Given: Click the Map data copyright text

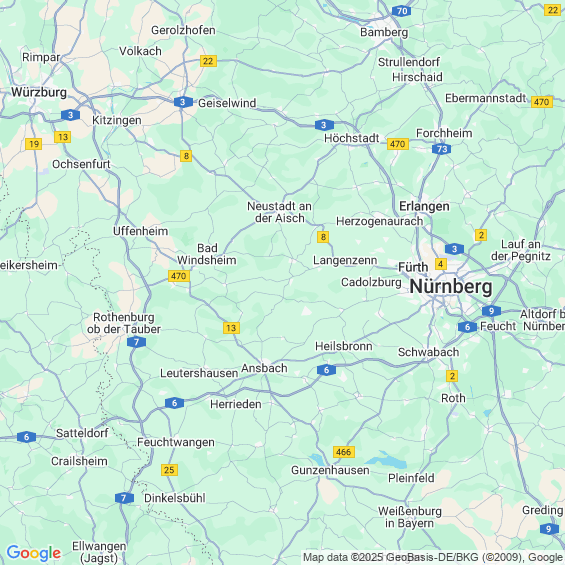Looking at the screenshot, I should [x=433, y=557].
